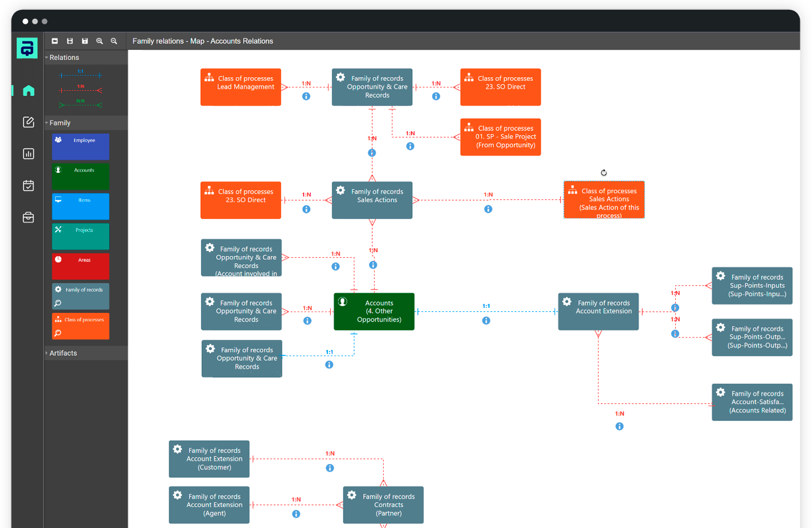Click the Lead Management process node
This screenshot has height=528, width=812.
click(x=240, y=87)
